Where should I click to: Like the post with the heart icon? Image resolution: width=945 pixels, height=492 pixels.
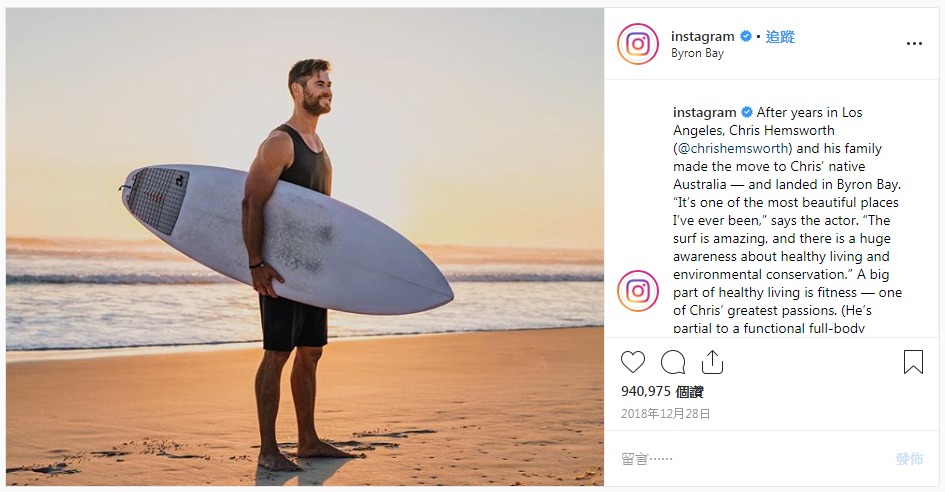coord(632,362)
